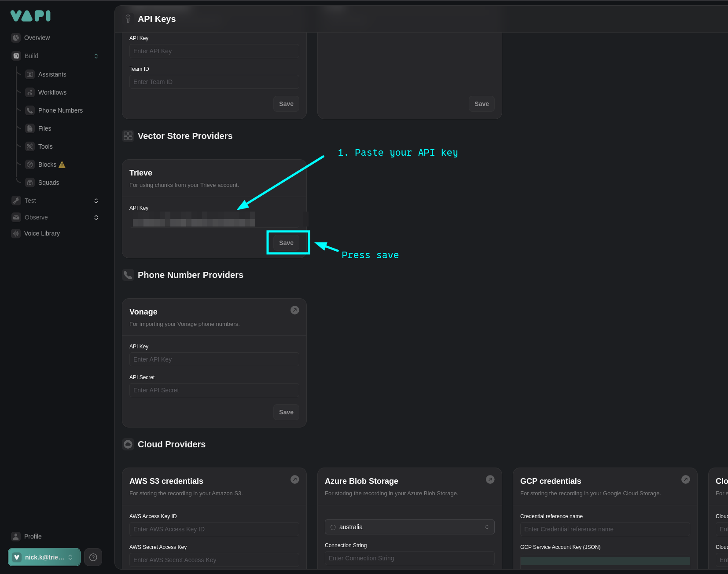
Task: Save the Vonage credentials
Action: pyautogui.click(x=286, y=412)
